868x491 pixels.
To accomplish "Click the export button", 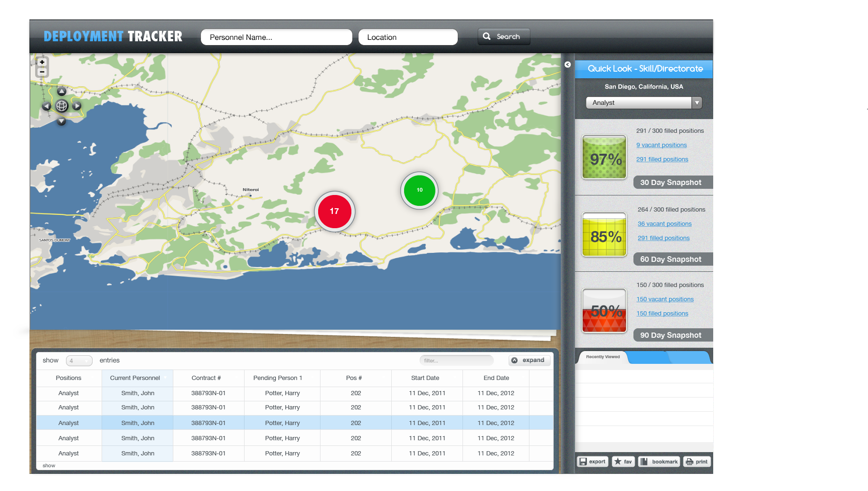I will (593, 462).
